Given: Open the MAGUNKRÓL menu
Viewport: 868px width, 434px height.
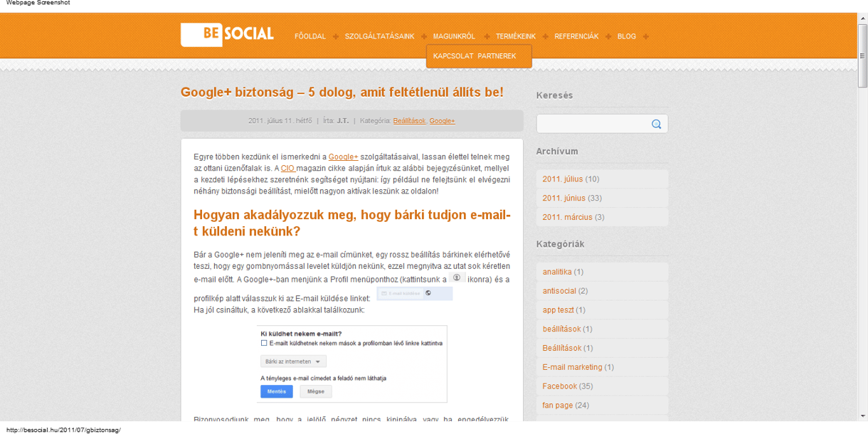Looking at the screenshot, I should pos(454,36).
